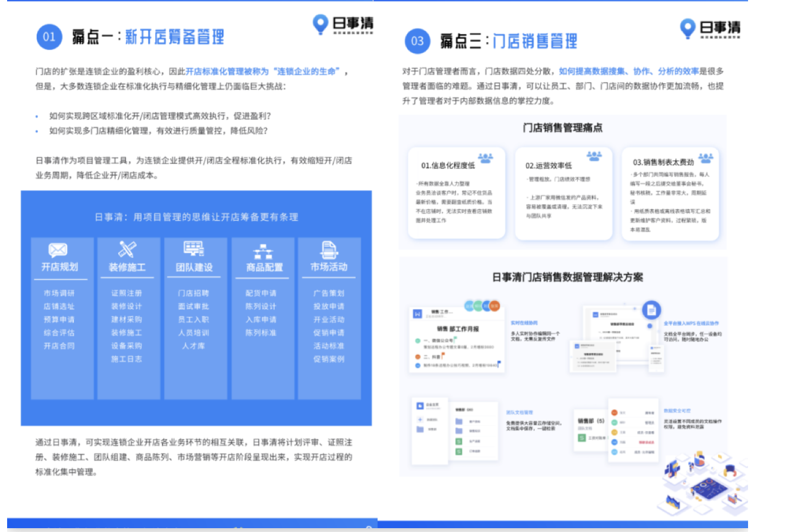This screenshot has height=532, width=788.
Task: Click the round blue document icon near the WPS feature
Action: click(x=651, y=310)
